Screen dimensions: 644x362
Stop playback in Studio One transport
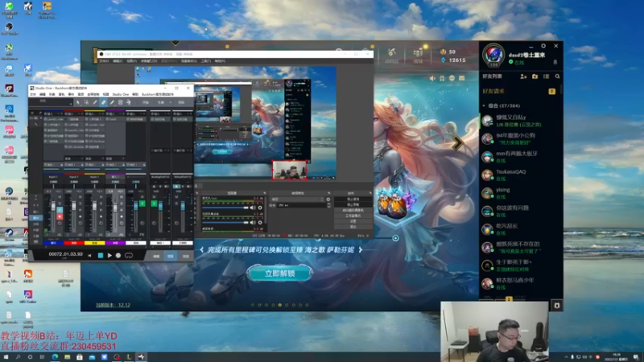click(100, 255)
